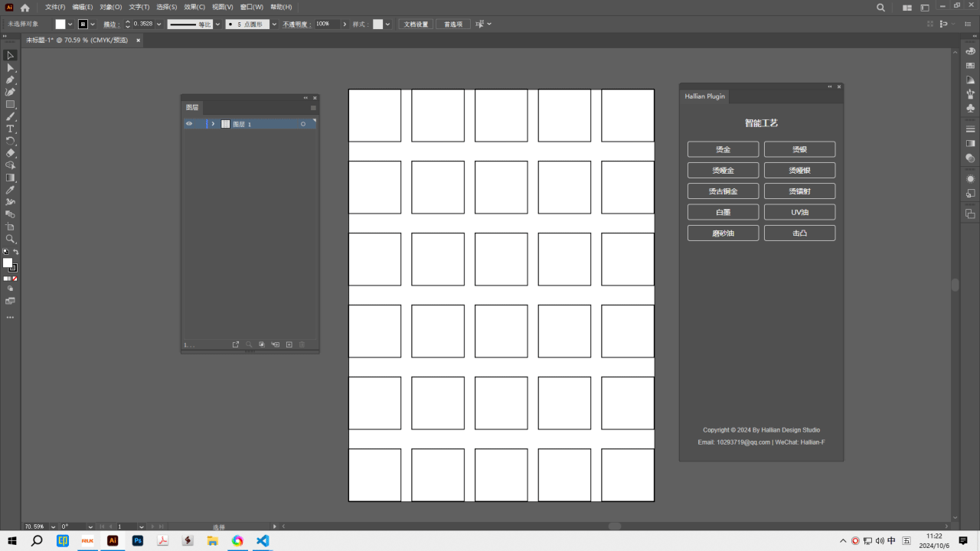Select the Symbol Sprayer tool
Viewport: 980px width, 551px height.
pos(11,202)
